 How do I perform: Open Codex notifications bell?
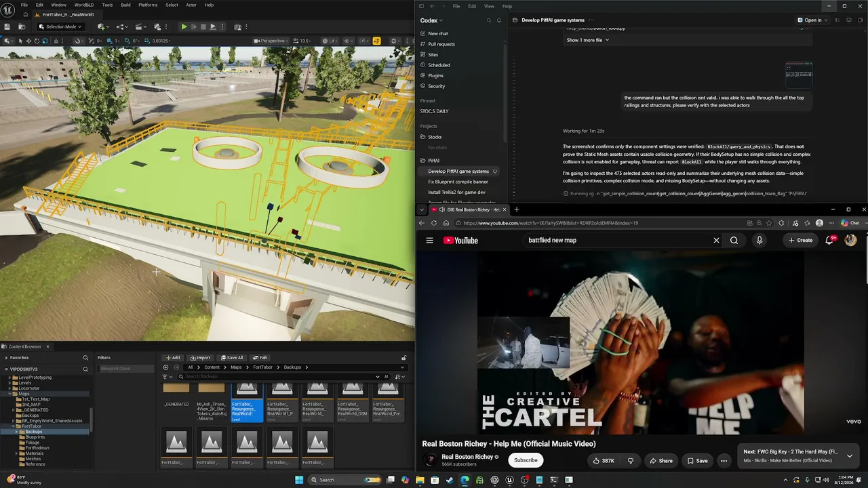coord(499,20)
